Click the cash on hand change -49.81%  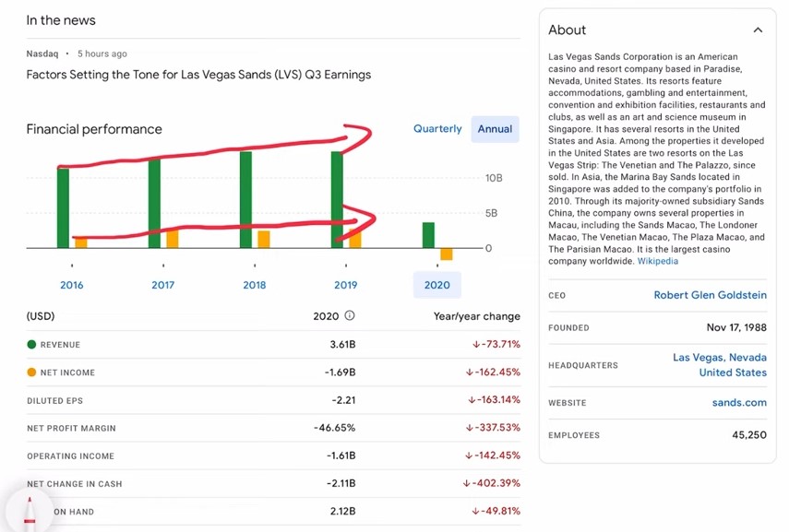coord(496,512)
